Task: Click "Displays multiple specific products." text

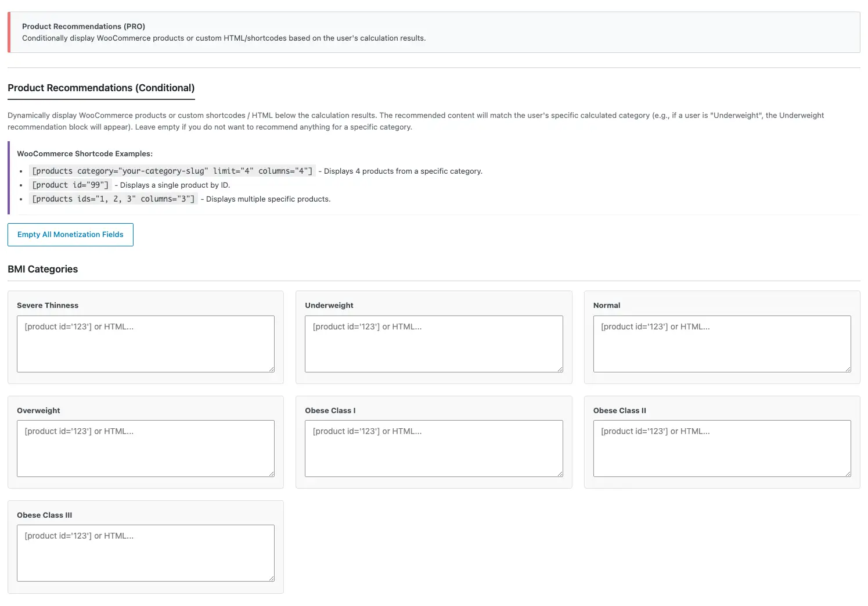Action: (x=268, y=199)
